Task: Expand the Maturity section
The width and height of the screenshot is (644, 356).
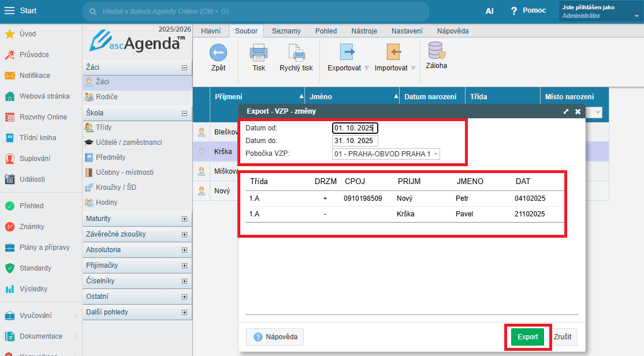Action: [x=184, y=219]
